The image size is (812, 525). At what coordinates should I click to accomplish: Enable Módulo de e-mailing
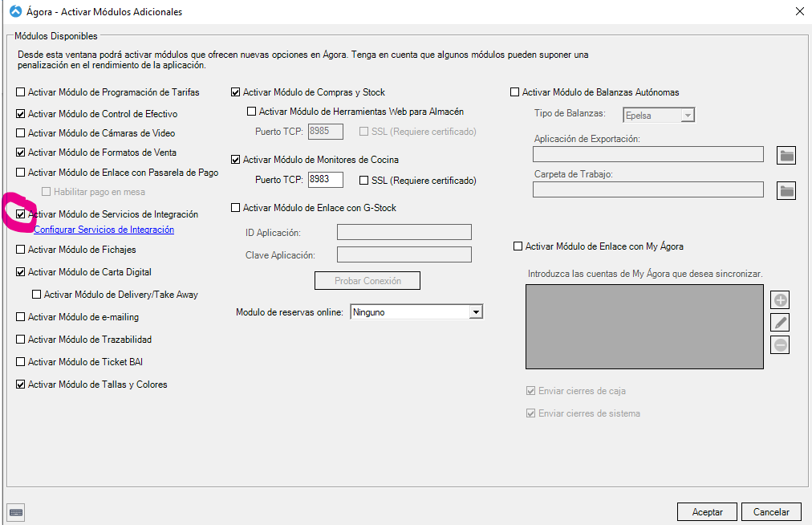[x=21, y=316]
